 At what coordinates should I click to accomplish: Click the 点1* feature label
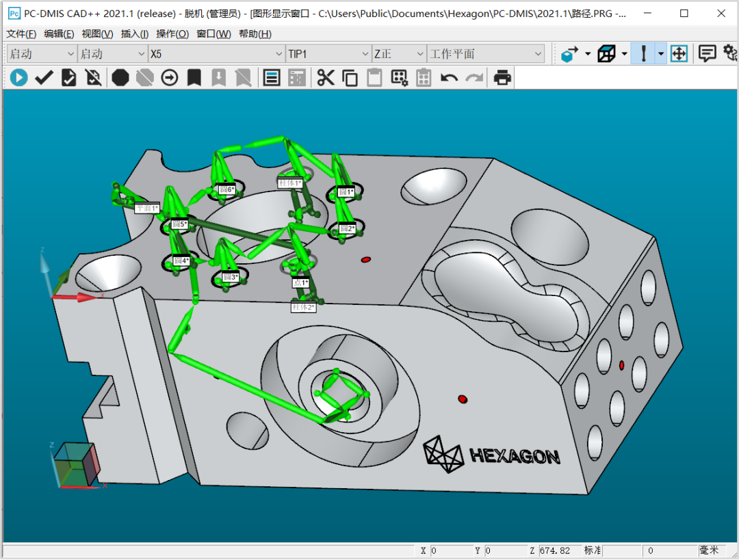300,283
